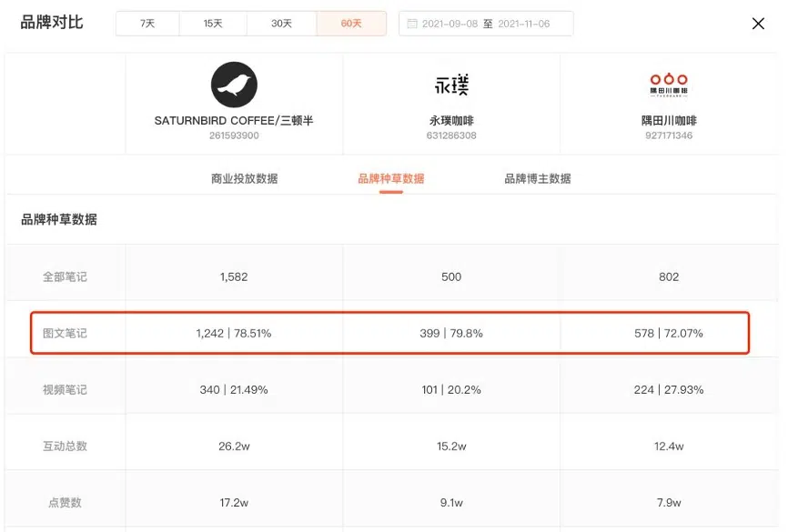Click the start date 2021-09-08
This screenshot has width=788, height=532.
[450, 24]
